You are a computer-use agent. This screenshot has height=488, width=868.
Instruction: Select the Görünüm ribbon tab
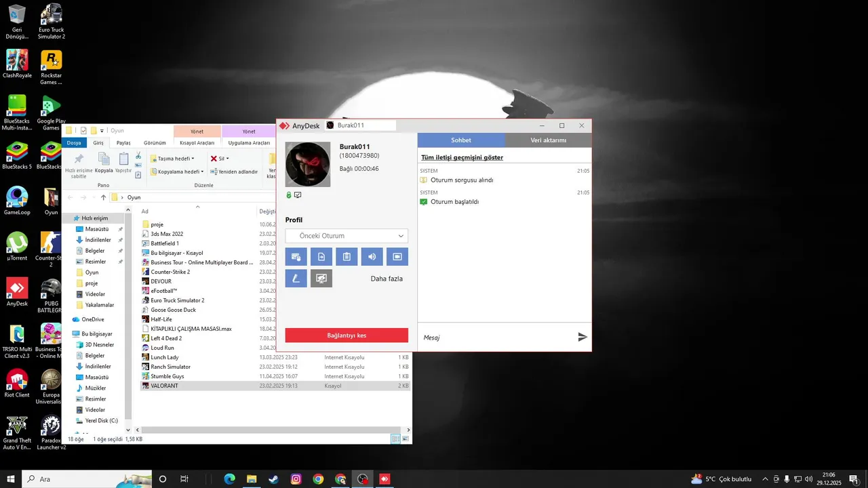155,143
